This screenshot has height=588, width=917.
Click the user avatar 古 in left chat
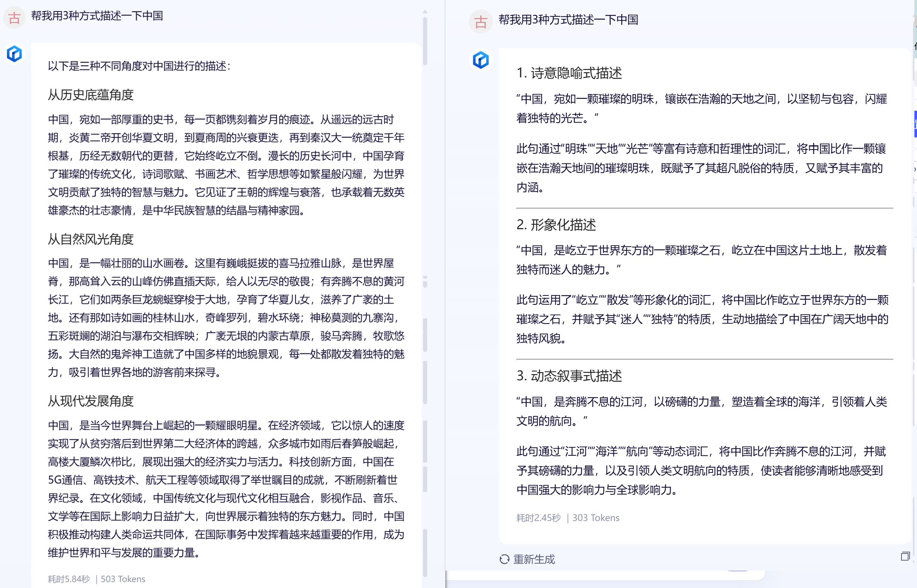[x=14, y=17]
